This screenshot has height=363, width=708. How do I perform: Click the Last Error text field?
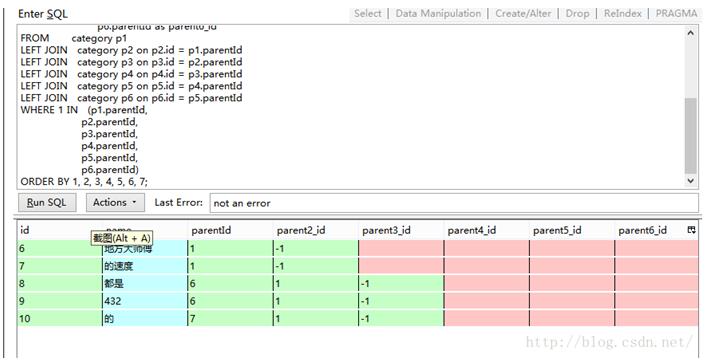click(454, 203)
